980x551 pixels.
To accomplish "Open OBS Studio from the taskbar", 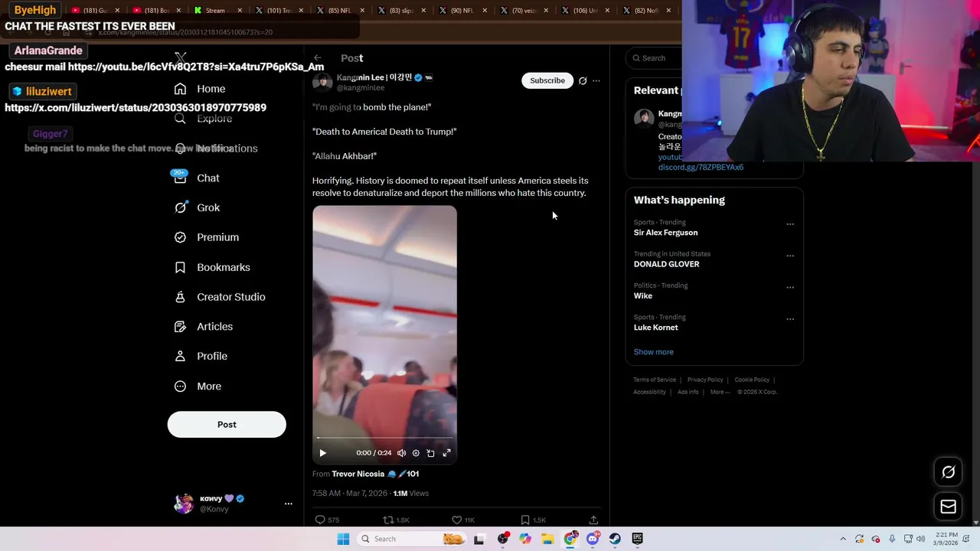I will point(503,539).
